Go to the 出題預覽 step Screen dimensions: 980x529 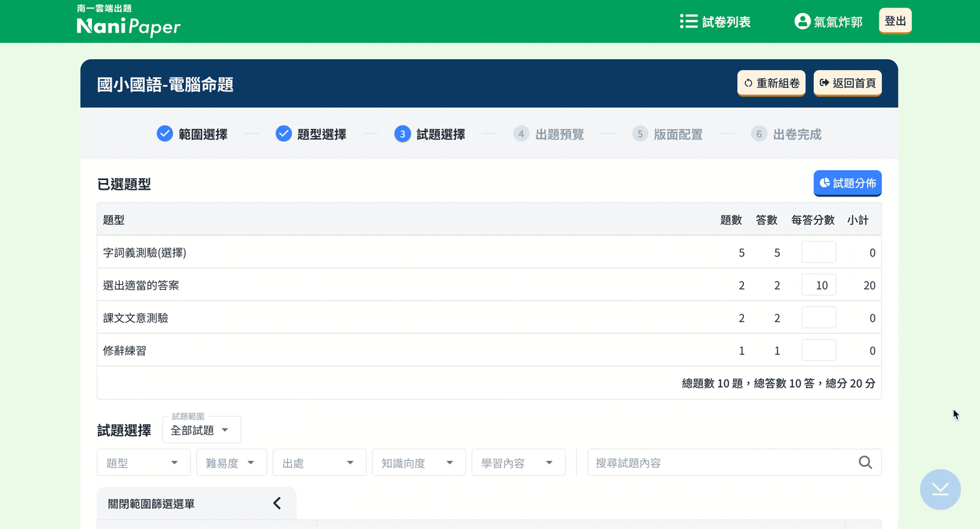tap(559, 135)
